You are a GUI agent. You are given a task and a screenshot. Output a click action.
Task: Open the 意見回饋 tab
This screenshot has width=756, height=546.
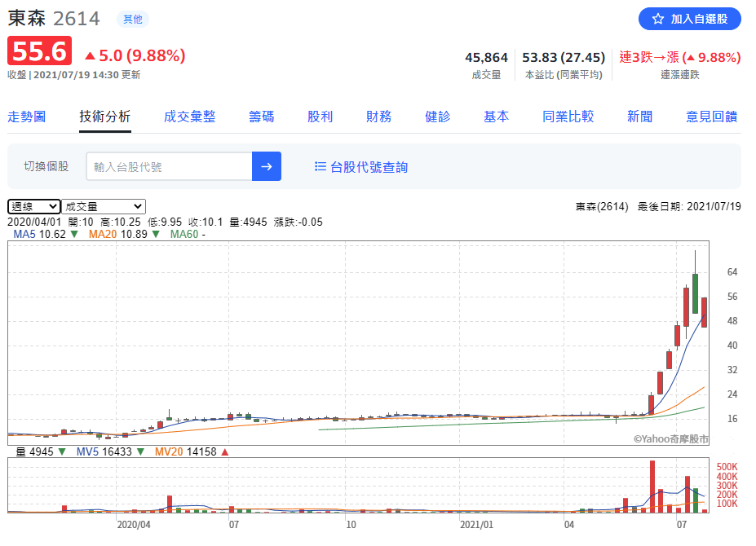coord(712,117)
